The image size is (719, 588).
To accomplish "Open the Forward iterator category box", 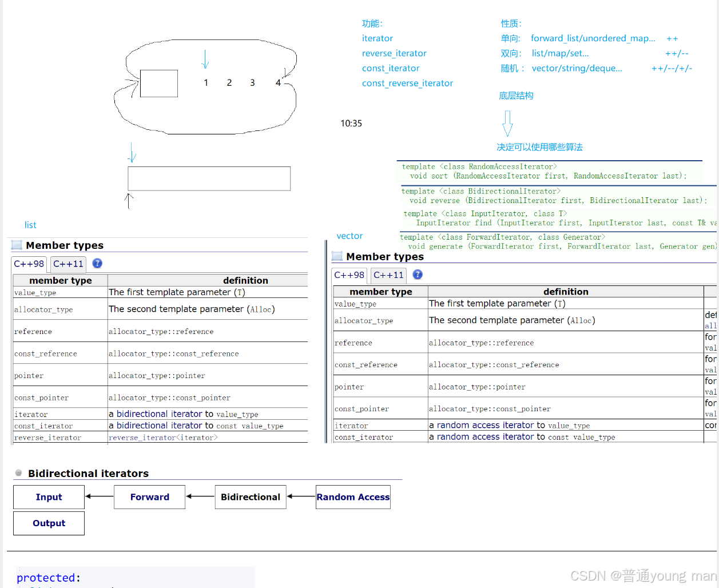I will click(x=149, y=497).
